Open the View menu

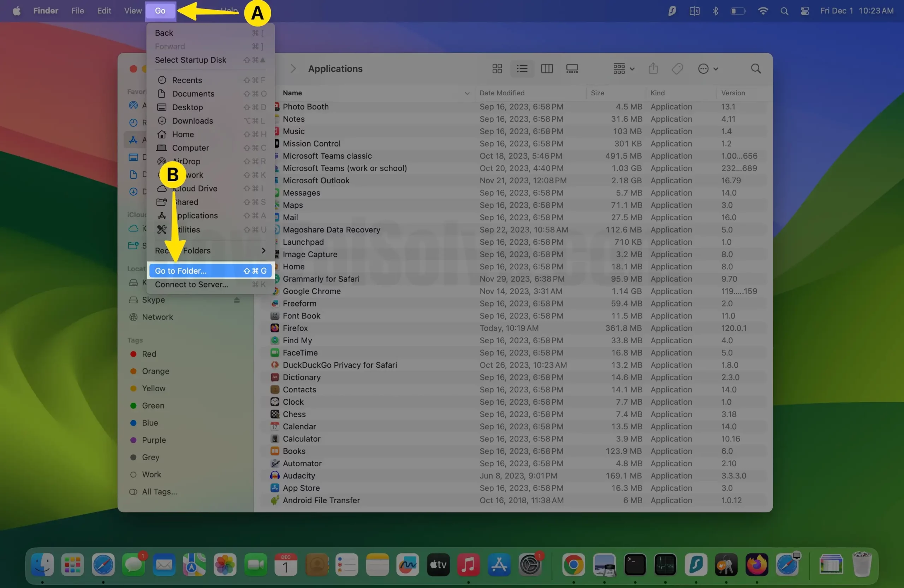coord(132,11)
